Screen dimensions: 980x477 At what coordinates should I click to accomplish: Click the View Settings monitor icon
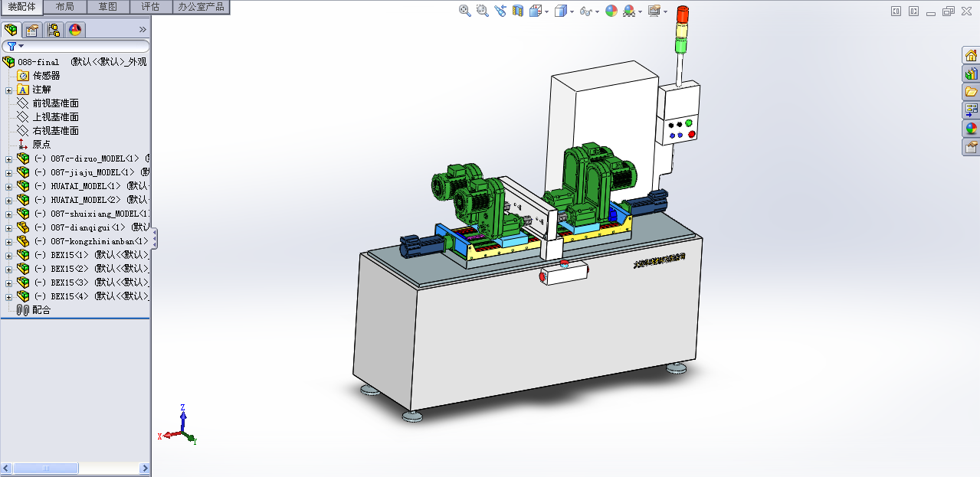pyautogui.click(x=654, y=11)
